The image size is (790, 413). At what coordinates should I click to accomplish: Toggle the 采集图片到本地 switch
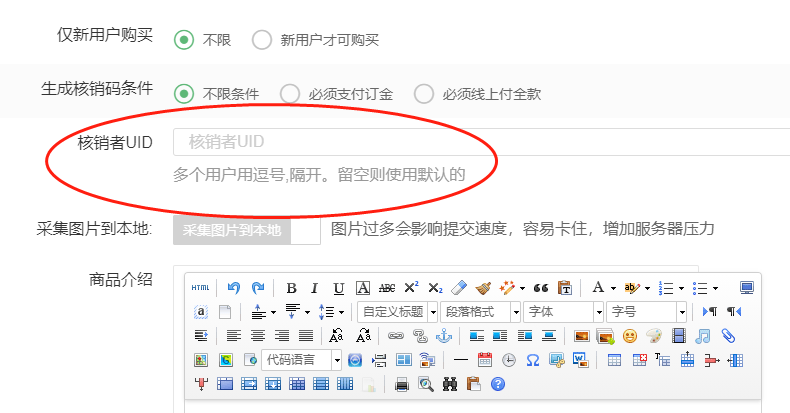pos(247,230)
